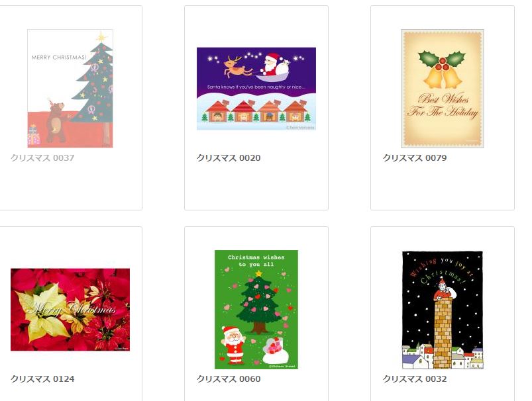Click the クリスマス 0124 label

(42, 379)
